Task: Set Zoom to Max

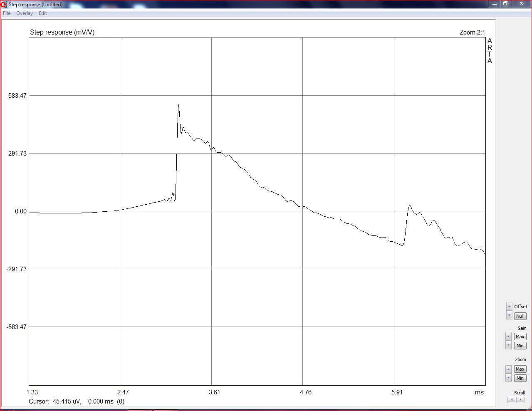Action: tap(520, 369)
